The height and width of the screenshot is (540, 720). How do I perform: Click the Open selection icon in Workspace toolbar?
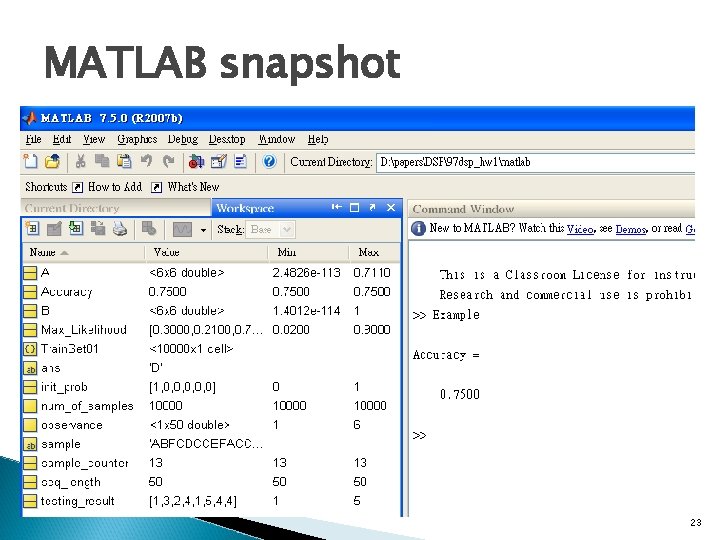pyautogui.click(x=54, y=228)
